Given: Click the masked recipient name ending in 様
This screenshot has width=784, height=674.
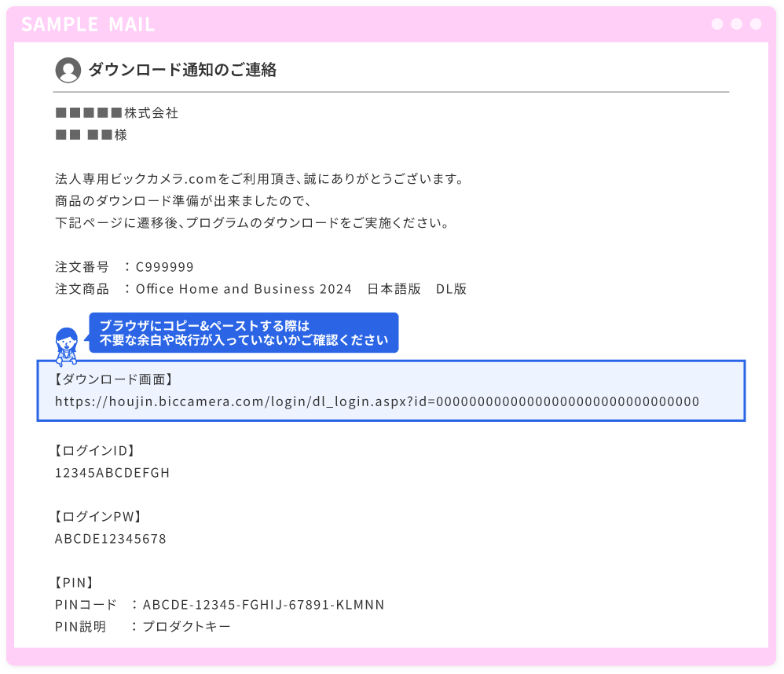Looking at the screenshot, I should point(91,135).
